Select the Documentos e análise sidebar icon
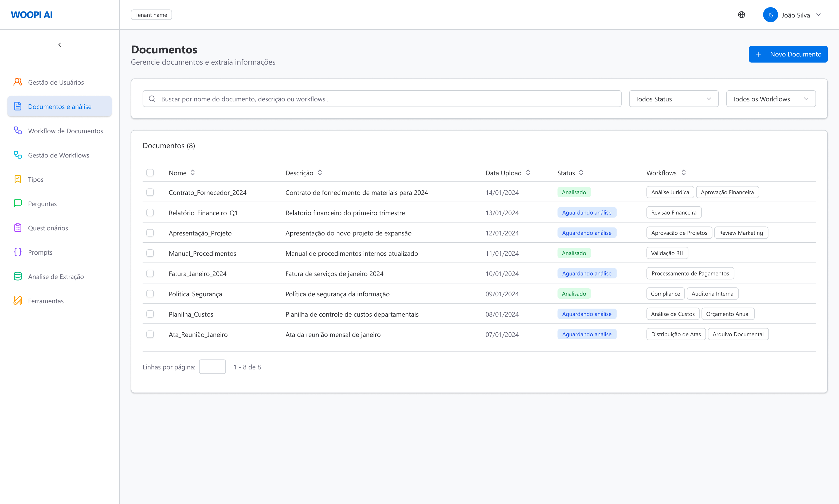The width and height of the screenshot is (839, 504). (x=18, y=106)
